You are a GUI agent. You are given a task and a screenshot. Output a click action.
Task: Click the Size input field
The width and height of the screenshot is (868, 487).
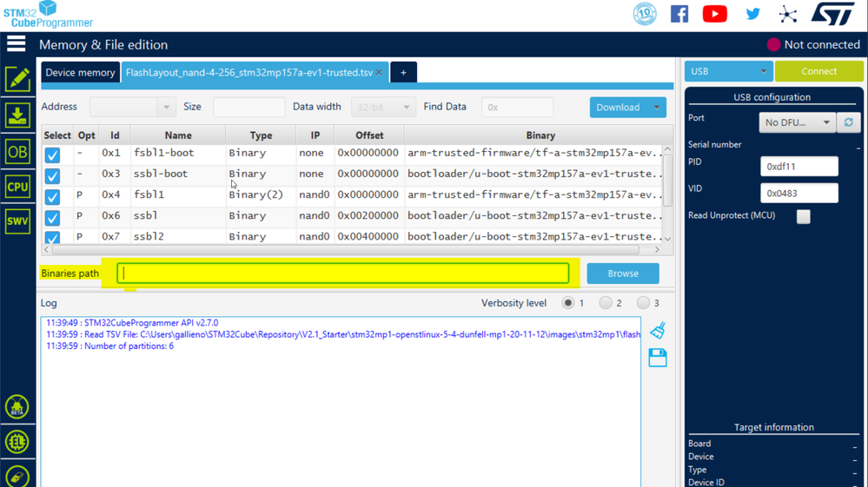249,108
